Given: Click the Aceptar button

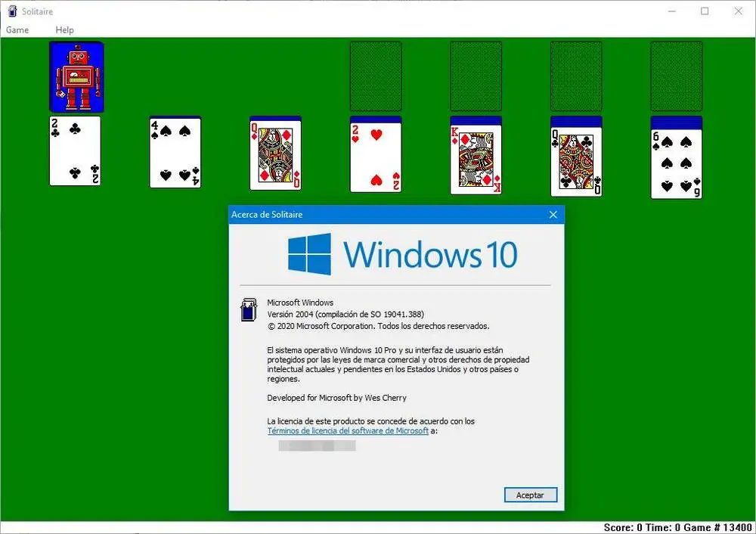Looking at the screenshot, I should coord(531,495).
